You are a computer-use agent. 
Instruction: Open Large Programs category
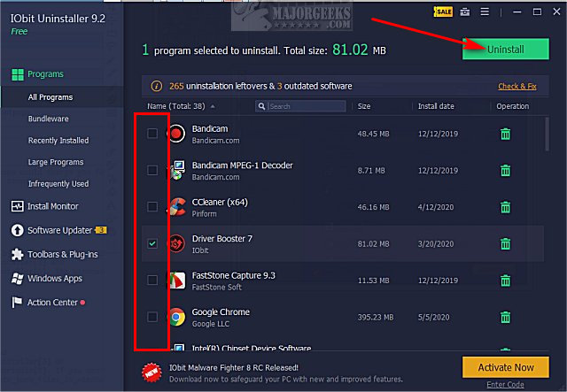pos(56,162)
